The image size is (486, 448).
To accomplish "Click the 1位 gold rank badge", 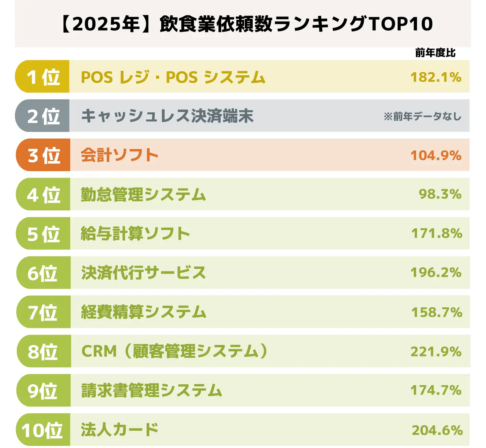I will click(x=42, y=77).
